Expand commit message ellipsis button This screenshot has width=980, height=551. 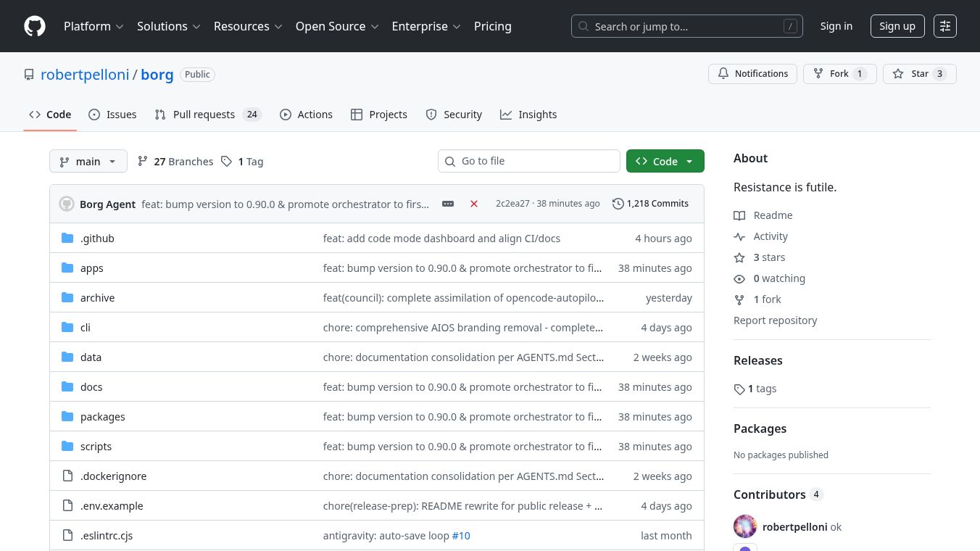(448, 204)
